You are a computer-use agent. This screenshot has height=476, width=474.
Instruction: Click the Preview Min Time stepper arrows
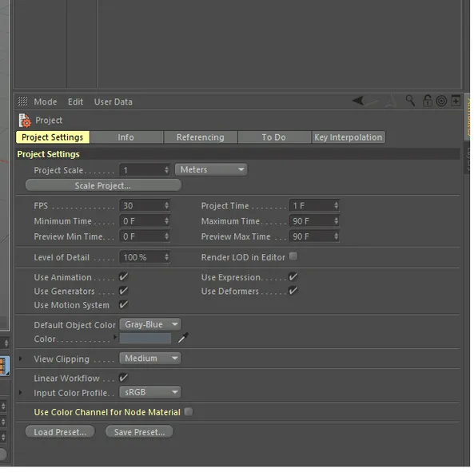coord(166,236)
